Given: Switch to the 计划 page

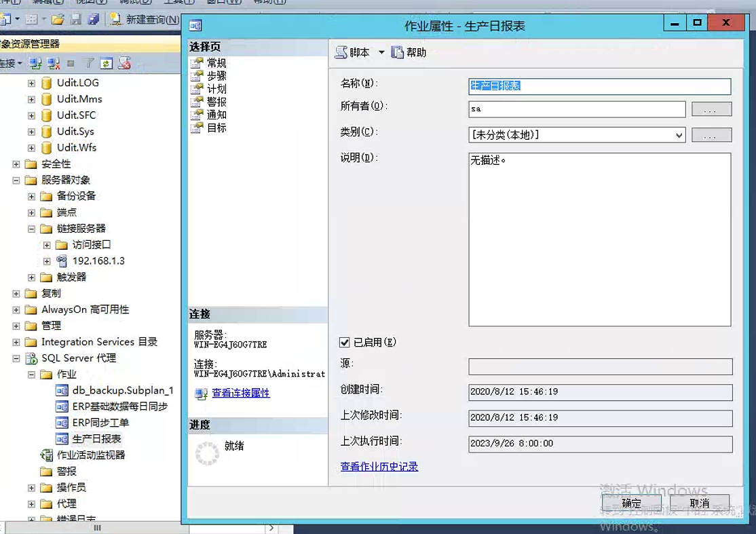Looking at the screenshot, I should pyautogui.click(x=216, y=89).
